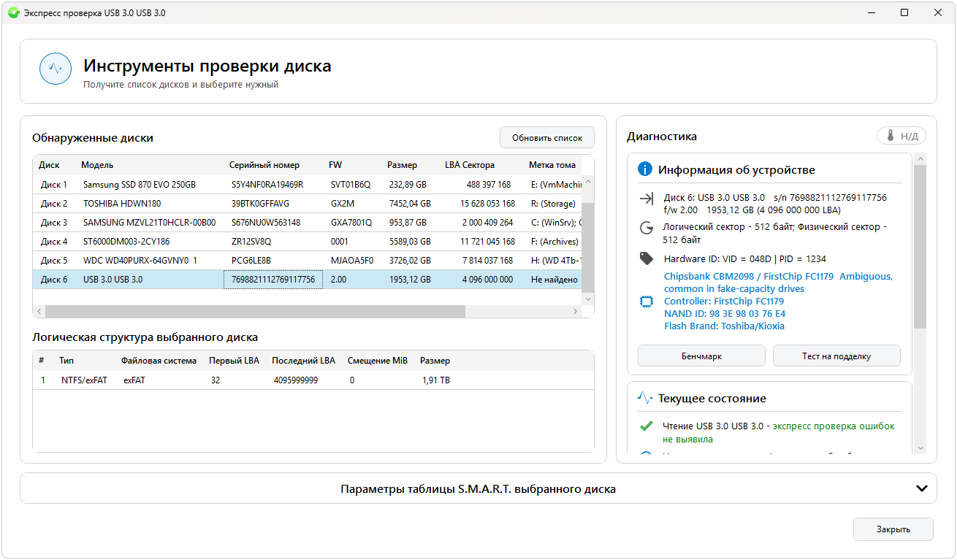Sort disks by Серийный номер column header
This screenshot has height=560, width=957.
tap(264, 165)
